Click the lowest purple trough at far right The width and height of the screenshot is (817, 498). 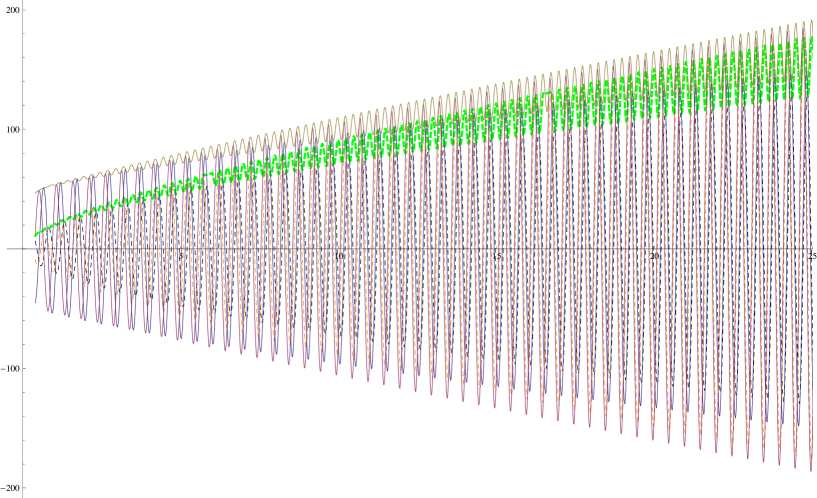click(x=810, y=469)
